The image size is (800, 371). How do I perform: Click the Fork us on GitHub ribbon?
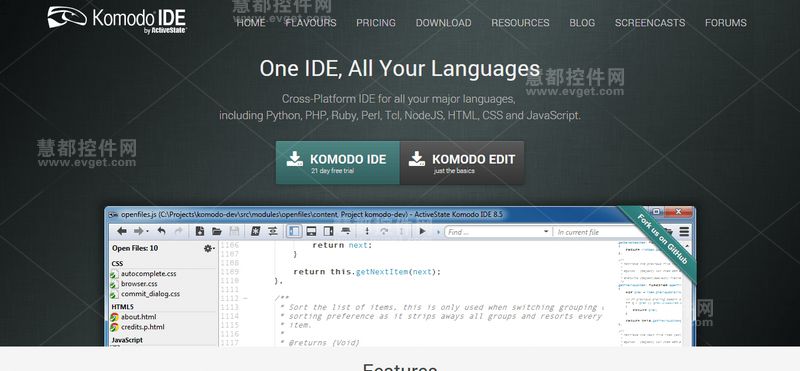(661, 240)
